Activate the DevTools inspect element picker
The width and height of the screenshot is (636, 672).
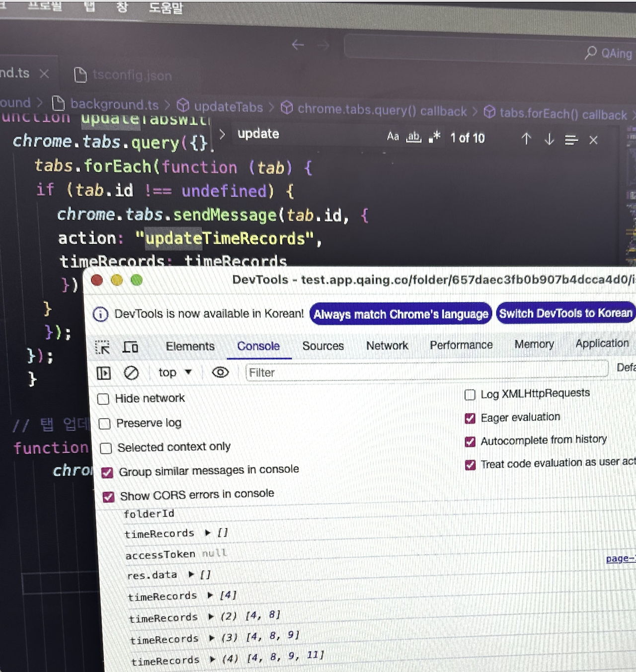pos(102,347)
